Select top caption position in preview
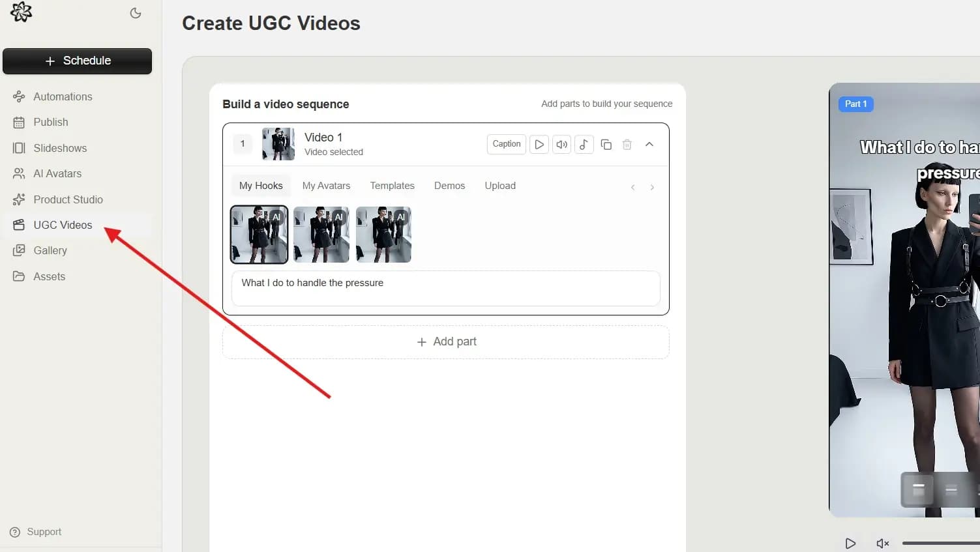This screenshot has height=552, width=980. (918, 489)
